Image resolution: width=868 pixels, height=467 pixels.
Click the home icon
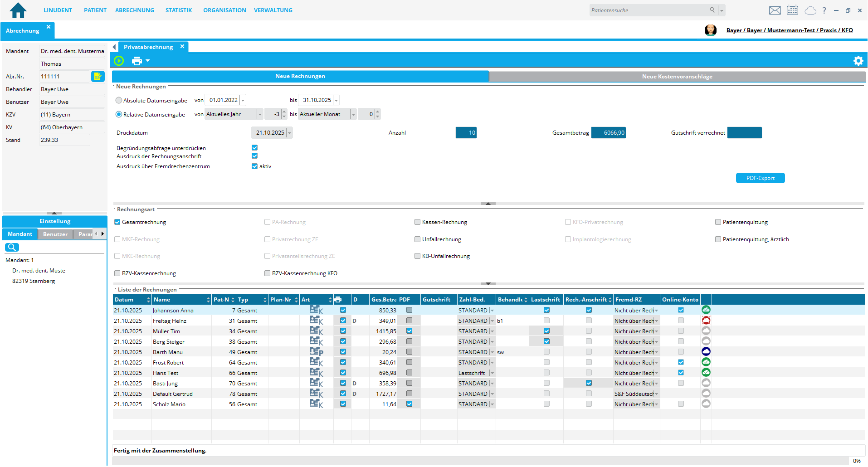(18, 10)
